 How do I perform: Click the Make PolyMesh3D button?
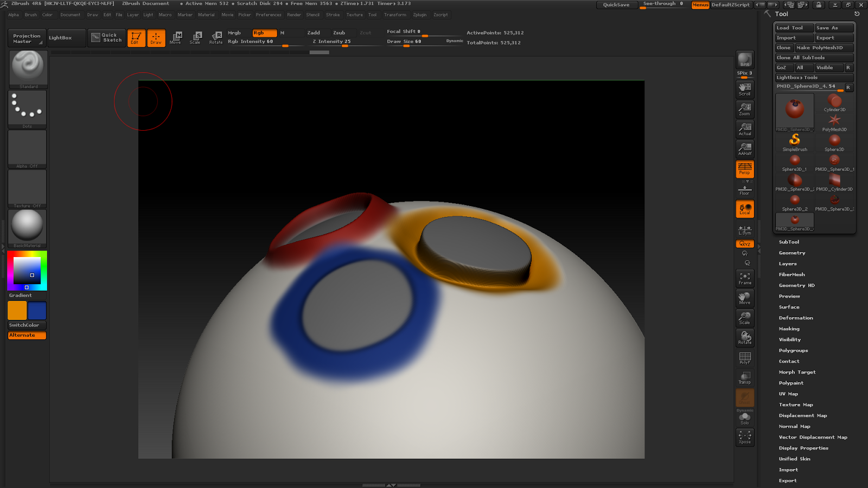pos(820,47)
